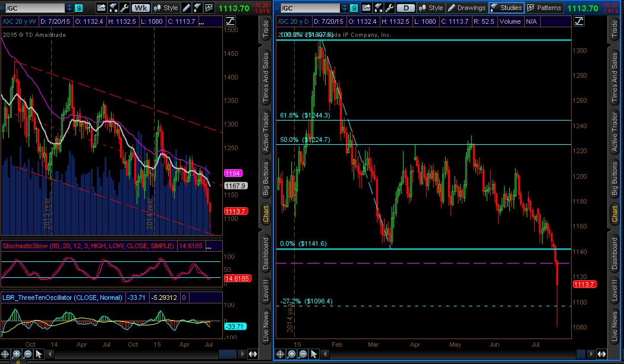This screenshot has width=624, height=364.
Task: Expand the ellipsis in the left chart header
Action: 202,22
